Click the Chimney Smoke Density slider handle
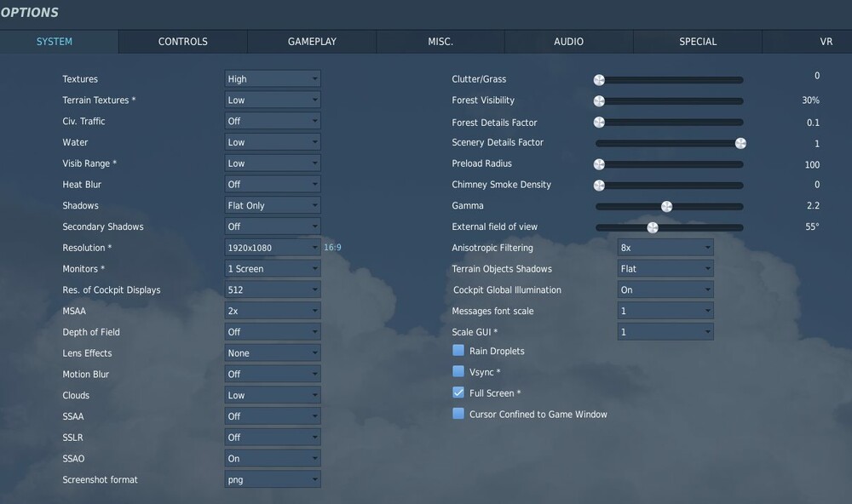Viewport: 852px width, 504px height. point(599,186)
